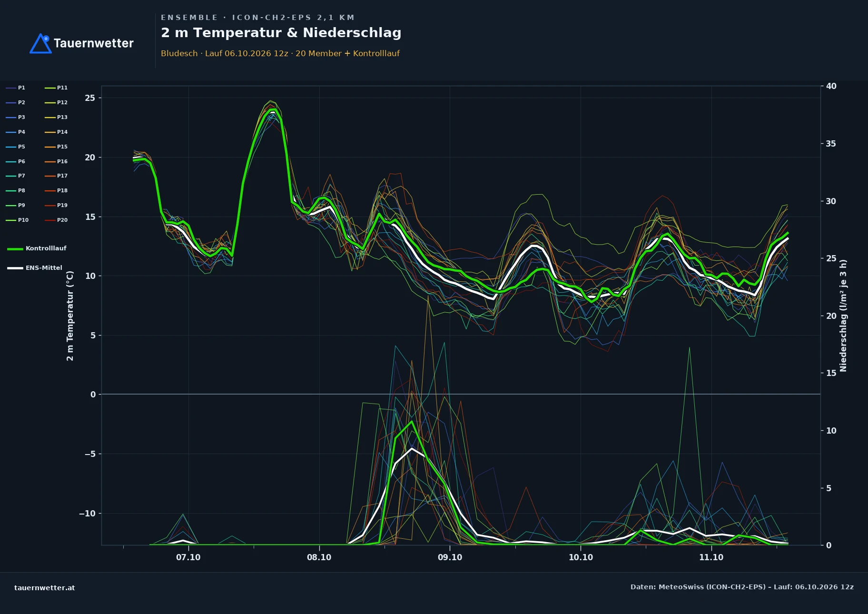
Task: Click the MeteoSwiss data source credit
Action: 742,587
